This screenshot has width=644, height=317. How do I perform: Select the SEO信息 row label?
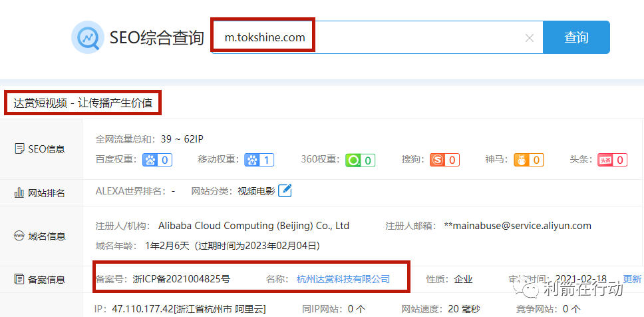pos(40,149)
